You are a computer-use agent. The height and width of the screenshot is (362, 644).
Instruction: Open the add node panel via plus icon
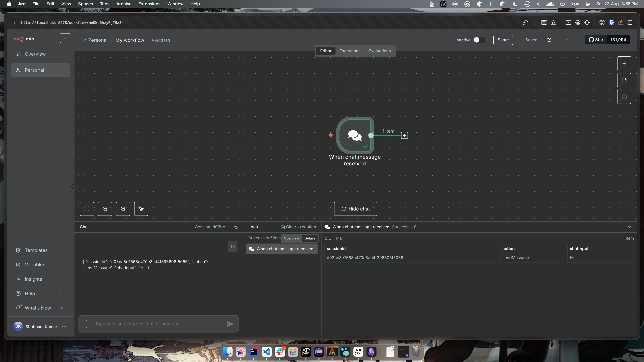tap(624, 63)
